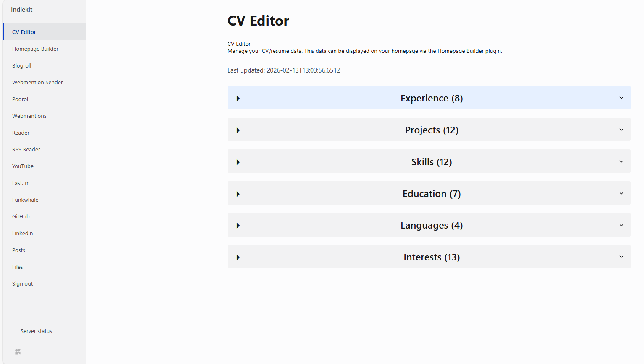644x364 pixels.
Task: Expand Experience using its right-side chevron
Action: [621, 98]
